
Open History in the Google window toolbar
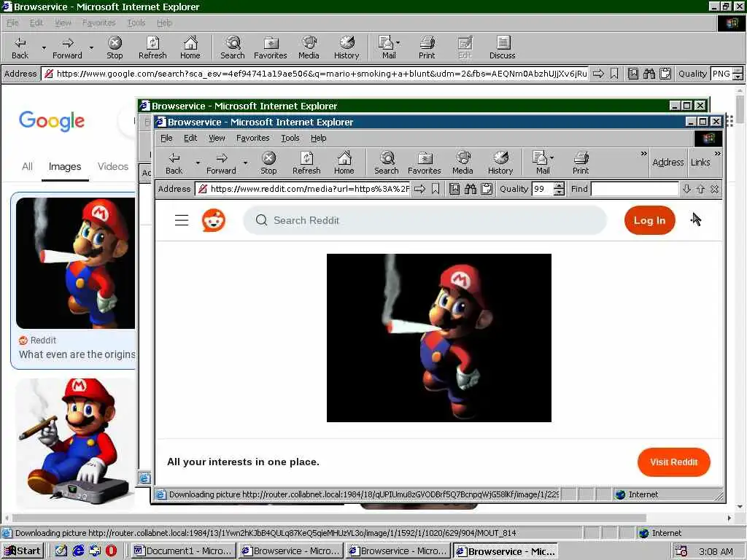point(347,48)
